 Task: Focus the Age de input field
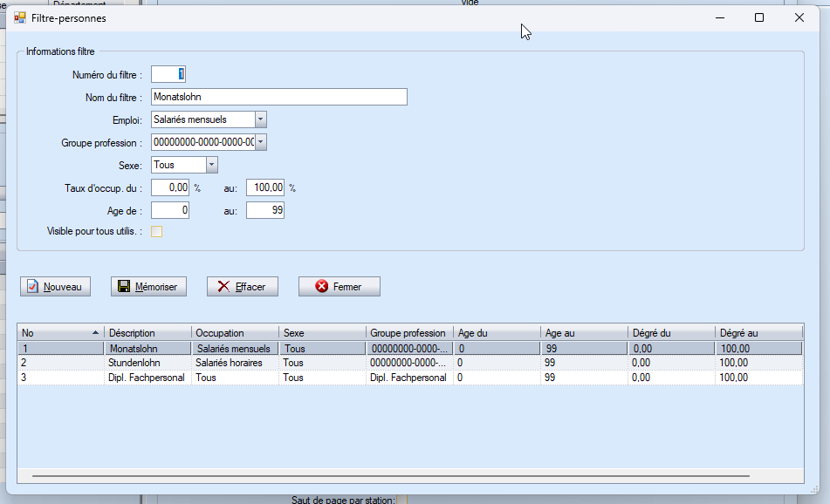pyautogui.click(x=170, y=210)
